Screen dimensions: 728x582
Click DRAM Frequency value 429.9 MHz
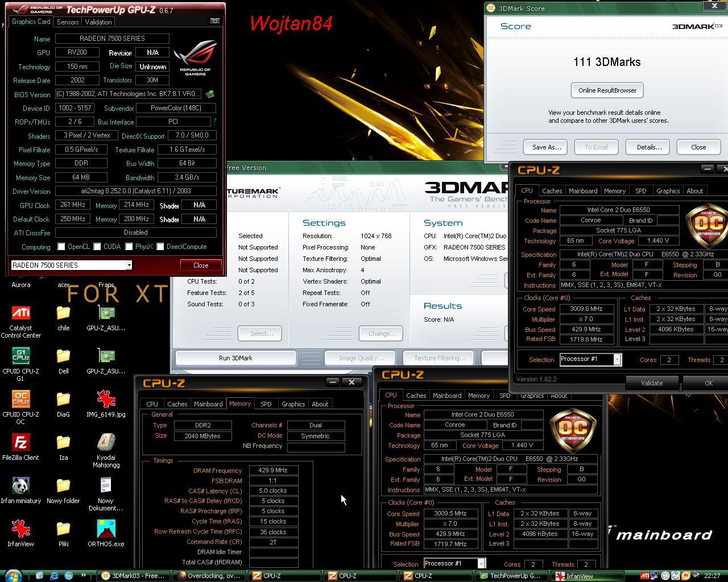click(273, 471)
